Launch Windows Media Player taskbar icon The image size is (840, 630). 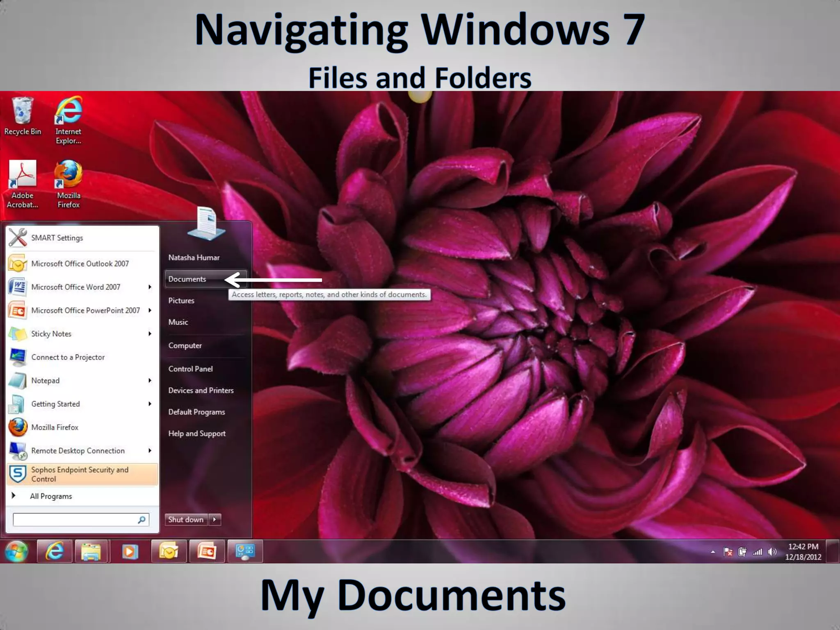coord(130,551)
